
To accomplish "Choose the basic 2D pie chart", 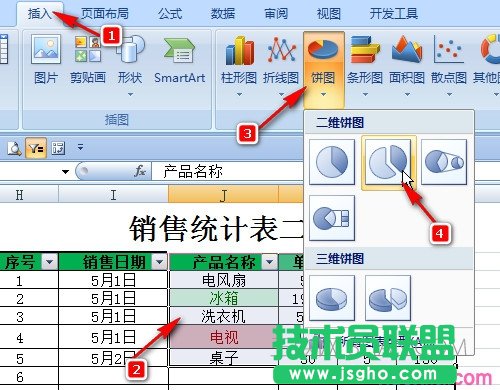I will [x=332, y=162].
